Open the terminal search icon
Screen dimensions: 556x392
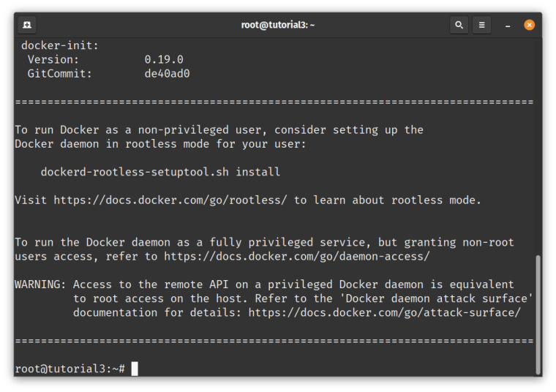pos(459,25)
